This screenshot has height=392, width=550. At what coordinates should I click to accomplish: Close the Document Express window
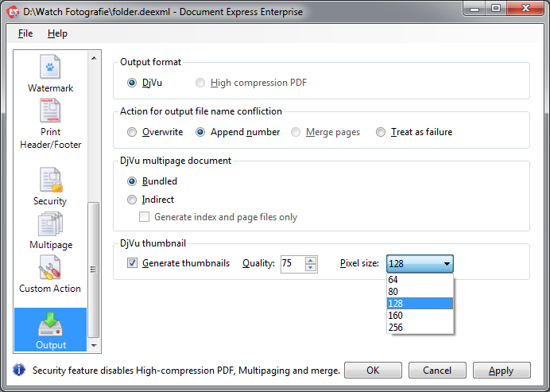tap(525, 9)
